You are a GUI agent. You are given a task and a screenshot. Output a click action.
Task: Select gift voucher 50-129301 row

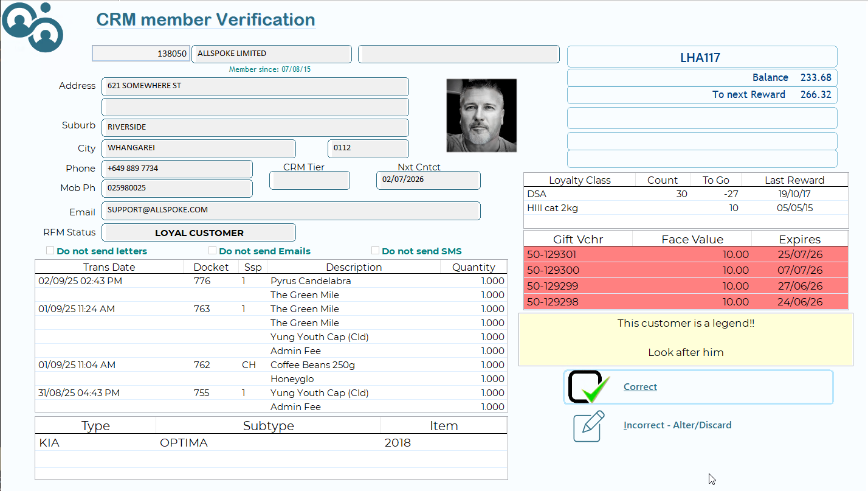(685, 254)
